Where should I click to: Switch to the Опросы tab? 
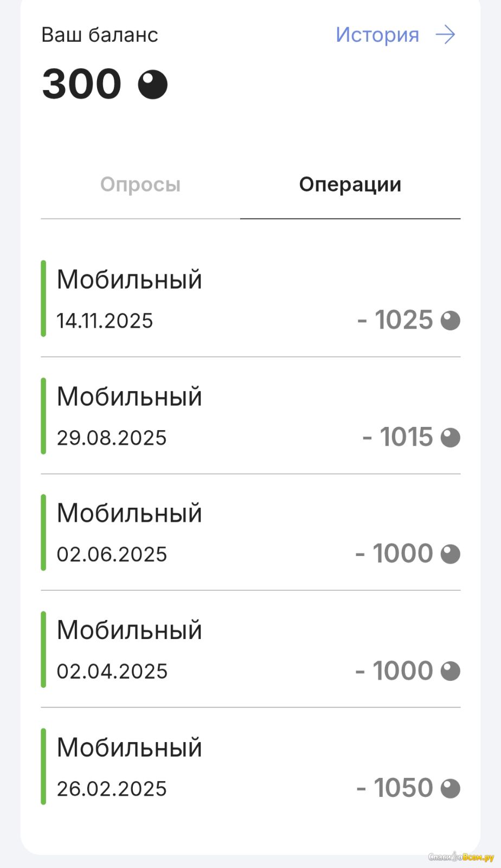140,185
